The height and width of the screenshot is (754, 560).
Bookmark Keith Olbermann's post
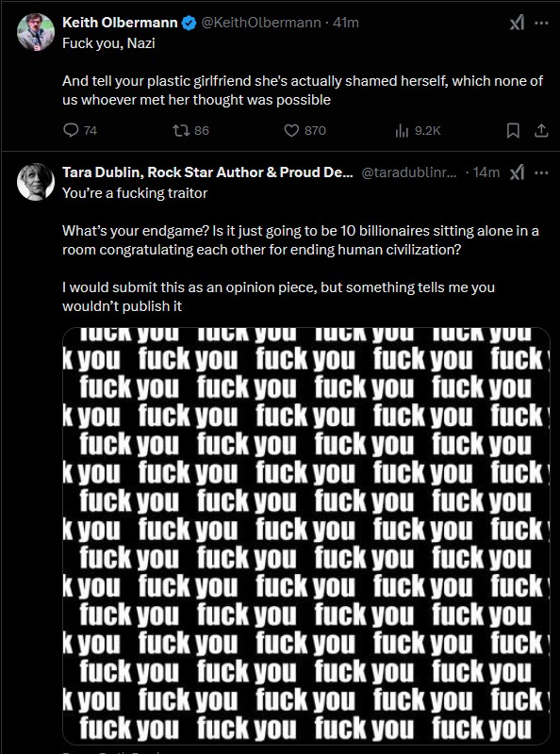[x=513, y=130]
